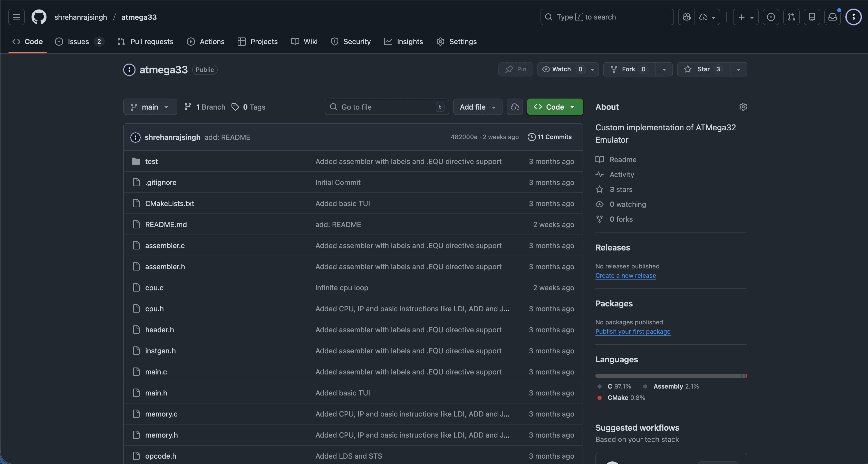This screenshot has height=464, width=868.
Task: Star the atmega33 repository
Action: pos(703,69)
